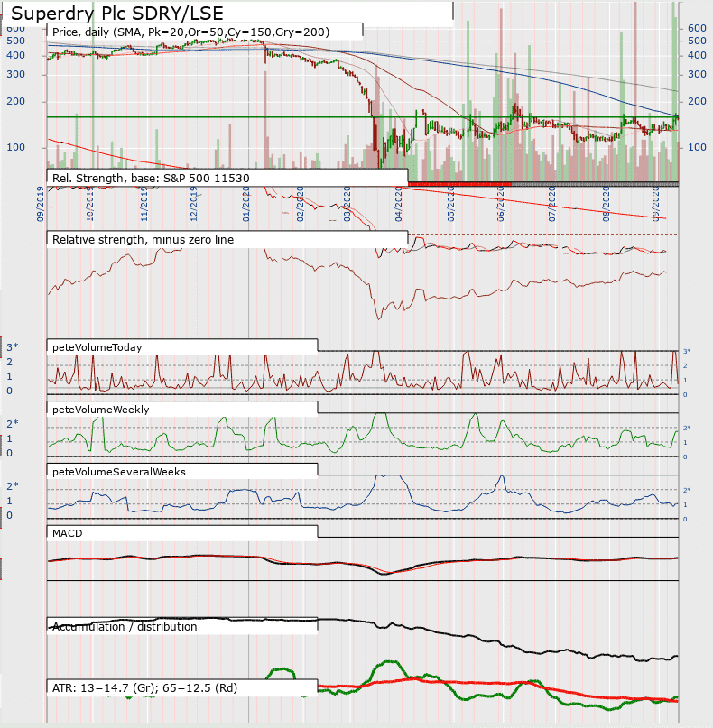Click the 04/2020 date axis label
This screenshot has height=728, width=713.
tap(399, 204)
